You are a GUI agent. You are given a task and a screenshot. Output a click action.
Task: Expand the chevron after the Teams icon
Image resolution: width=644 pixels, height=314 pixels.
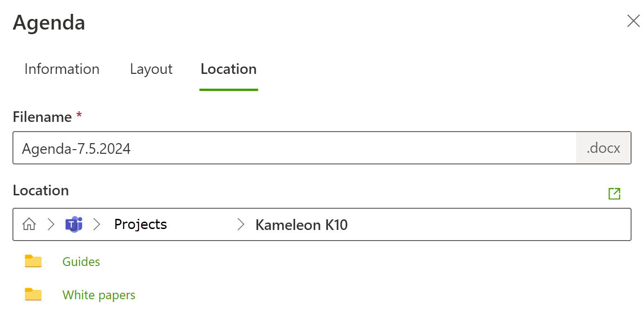[96, 224]
